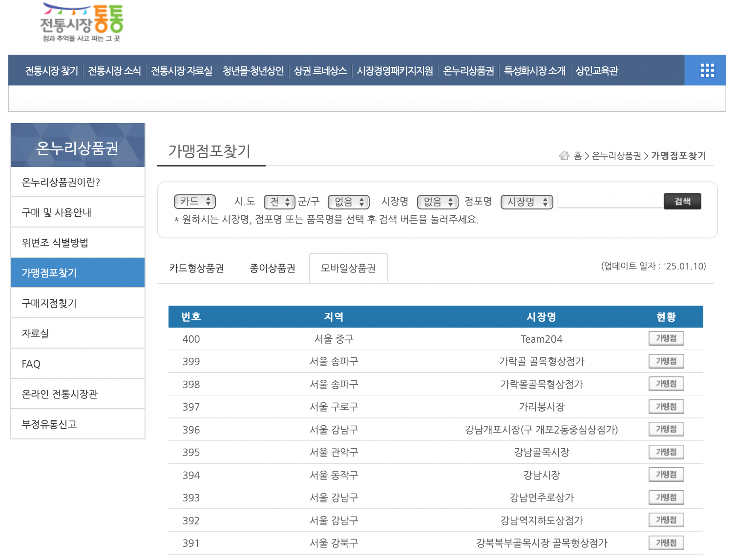This screenshot has width=737, height=560.
Task: Open 전통시장 자료실 in top navigation
Action: point(182,71)
